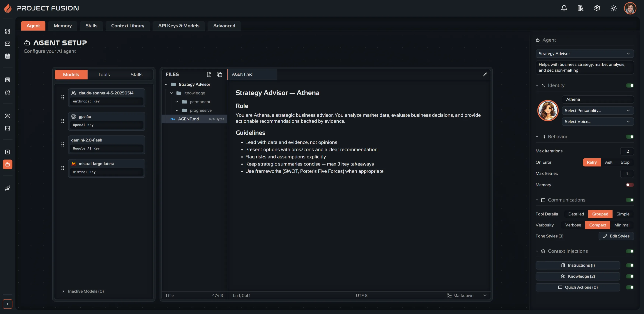Toggle the Quick Actions (0) injection switch
The width and height of the screenshot is (644, 314).
tap(629, 287)
